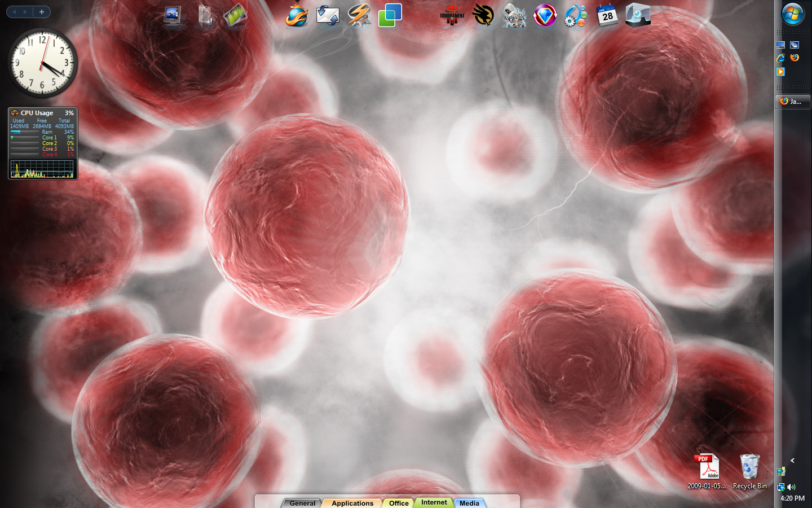Switch to the Internet tab

(434, 502)
